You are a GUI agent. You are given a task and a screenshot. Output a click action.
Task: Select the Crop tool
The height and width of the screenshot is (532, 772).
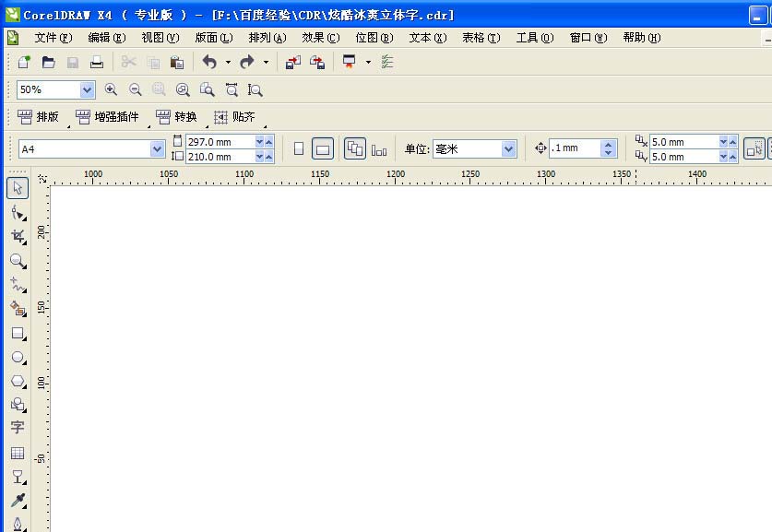point(18,237)
